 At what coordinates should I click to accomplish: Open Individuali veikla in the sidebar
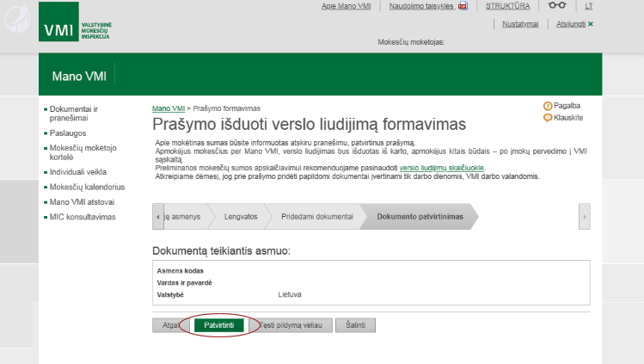(78, 172)
